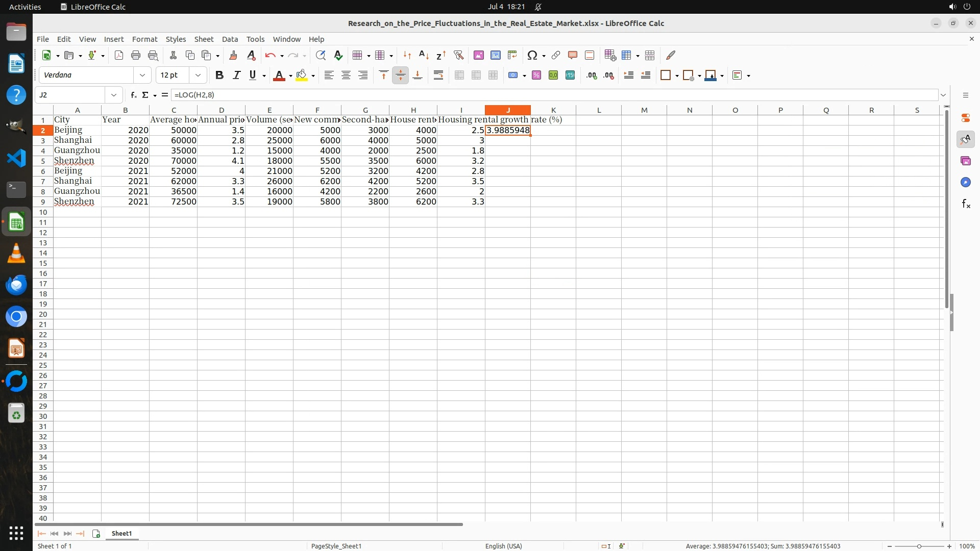Viewport: 980px width, 551px height.
Task: Click the Clone Formatting paintbrush icon
Action: pyautogui.click(x=233, y=55)
